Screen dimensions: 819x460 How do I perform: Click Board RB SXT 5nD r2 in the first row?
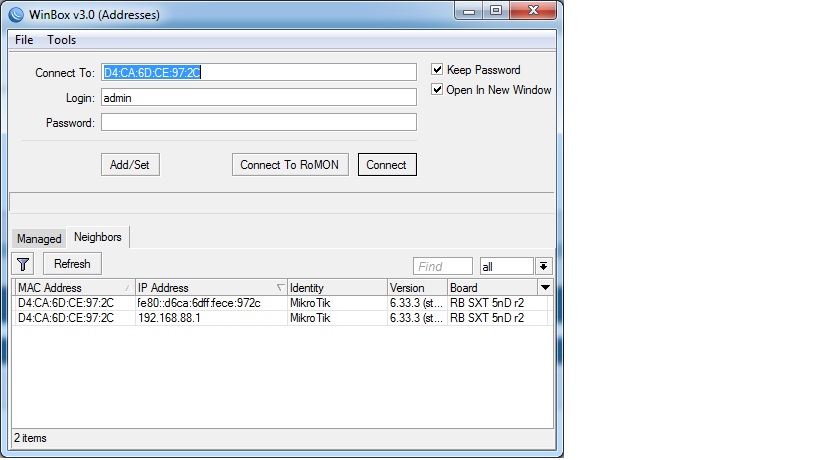pyautogui.click(x=487, y=303)
